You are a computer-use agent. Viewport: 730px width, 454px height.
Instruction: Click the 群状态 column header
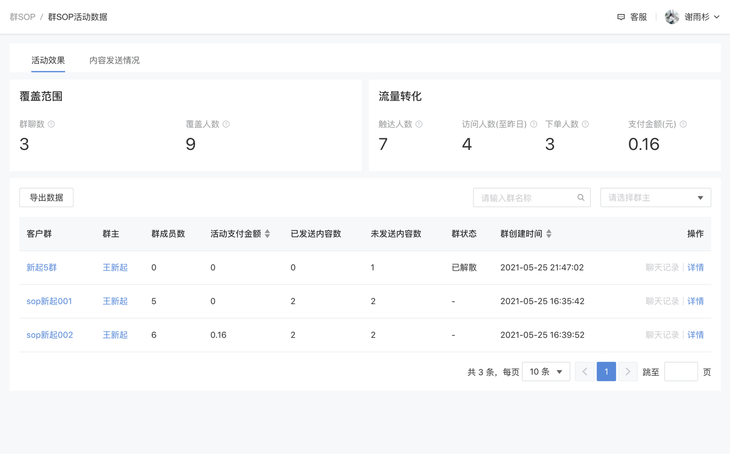click(x=464, y=234)
